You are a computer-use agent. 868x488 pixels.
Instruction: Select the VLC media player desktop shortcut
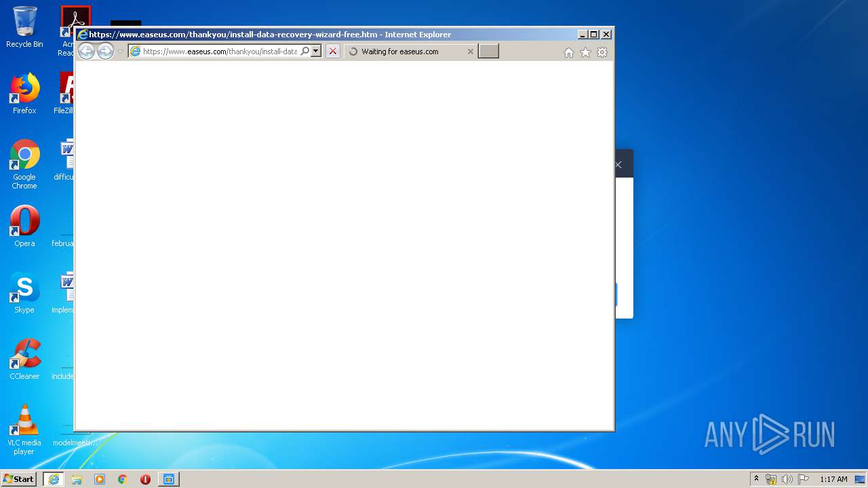coord(24,430)
